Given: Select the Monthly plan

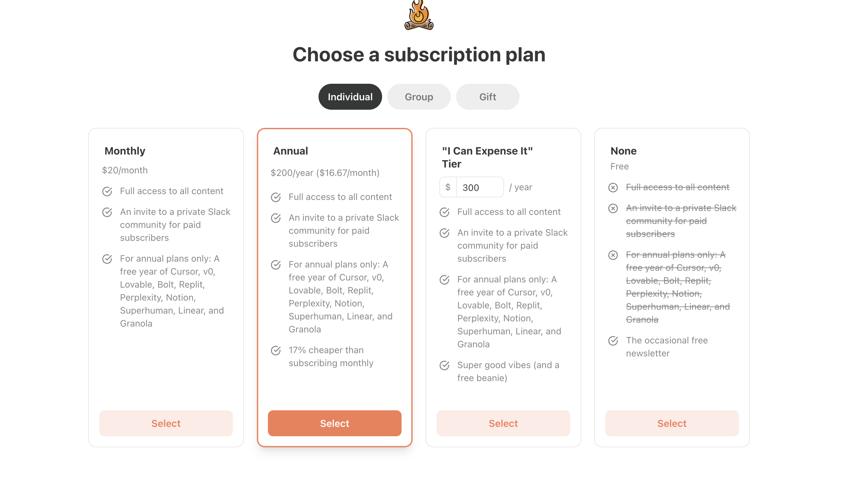Looking at the screenshot, I should 166,423.
